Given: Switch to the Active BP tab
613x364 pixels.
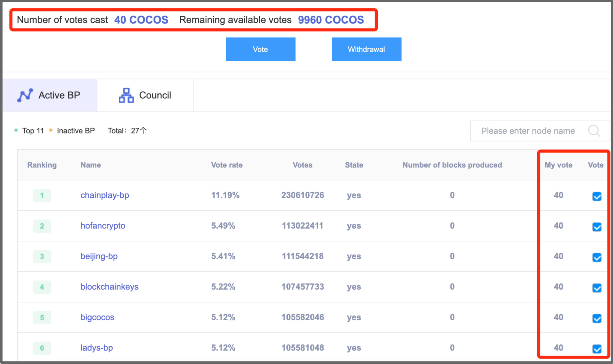Looking at the screenshot, I should click(x=50, y=95).
